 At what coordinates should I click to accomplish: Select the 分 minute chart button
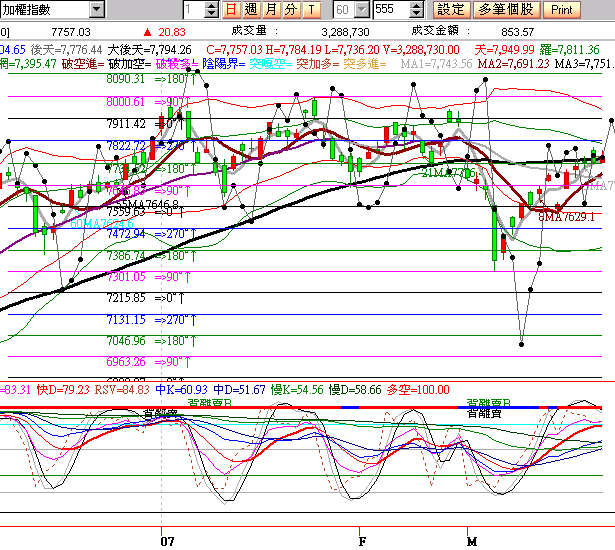click(290, 9)
